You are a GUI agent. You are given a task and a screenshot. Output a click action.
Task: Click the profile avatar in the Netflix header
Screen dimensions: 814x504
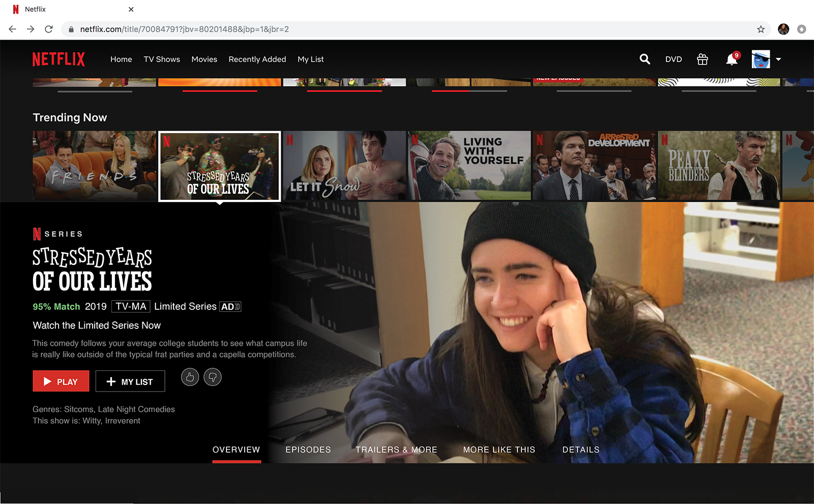761,59
